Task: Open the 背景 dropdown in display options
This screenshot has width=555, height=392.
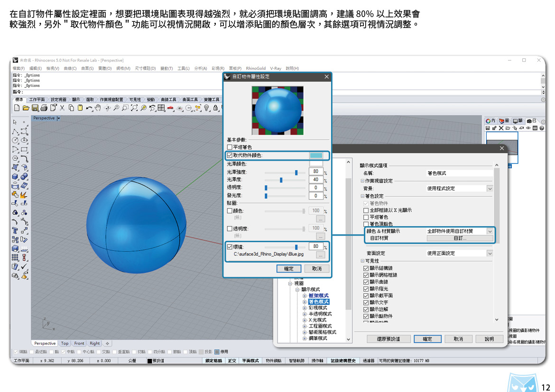Action: point(490,189)
